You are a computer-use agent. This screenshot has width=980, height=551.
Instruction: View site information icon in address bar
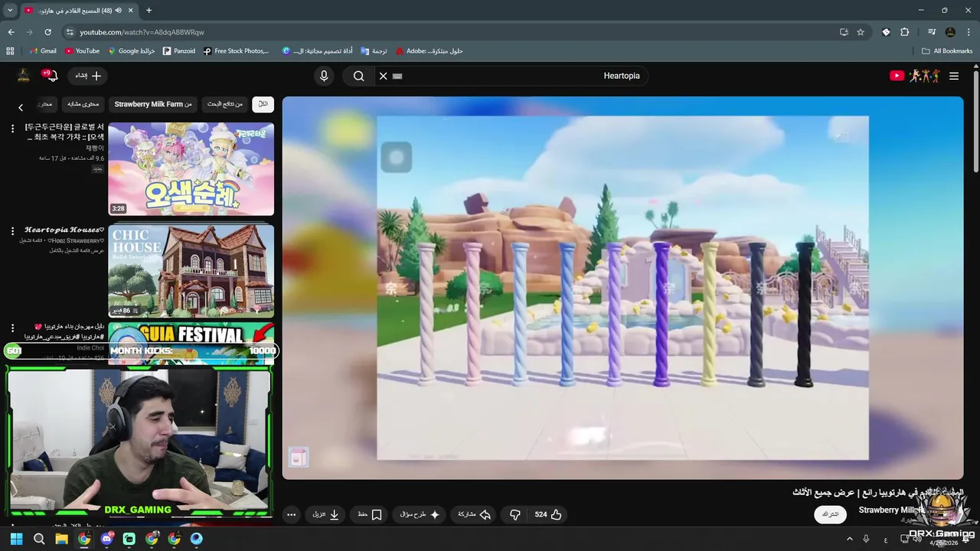click(70, 32)
